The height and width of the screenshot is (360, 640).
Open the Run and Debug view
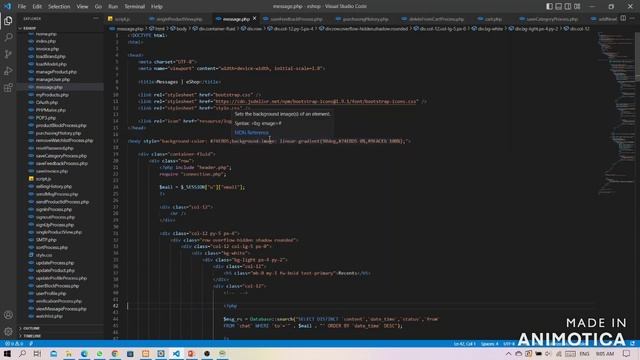(8, 71)
